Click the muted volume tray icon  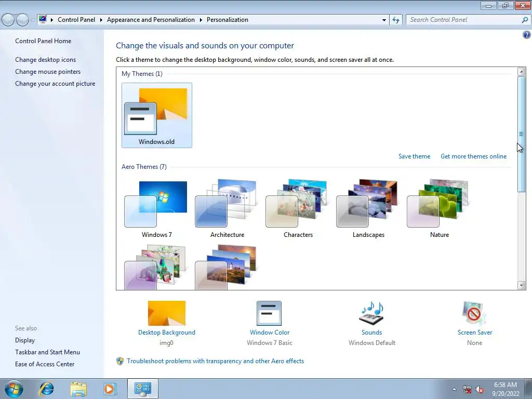[x=480, y=390]
